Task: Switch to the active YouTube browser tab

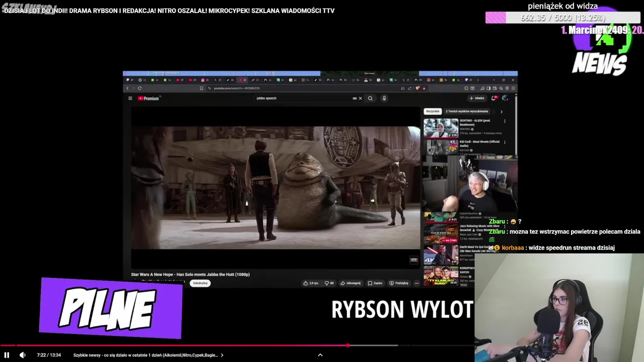Action: click(243, 80)
